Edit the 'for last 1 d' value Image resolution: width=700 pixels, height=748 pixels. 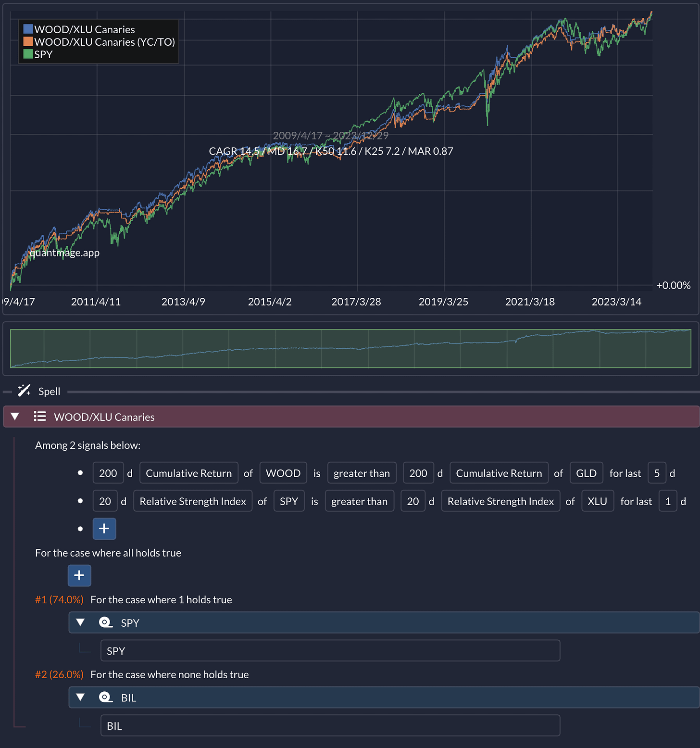point(668,501)
